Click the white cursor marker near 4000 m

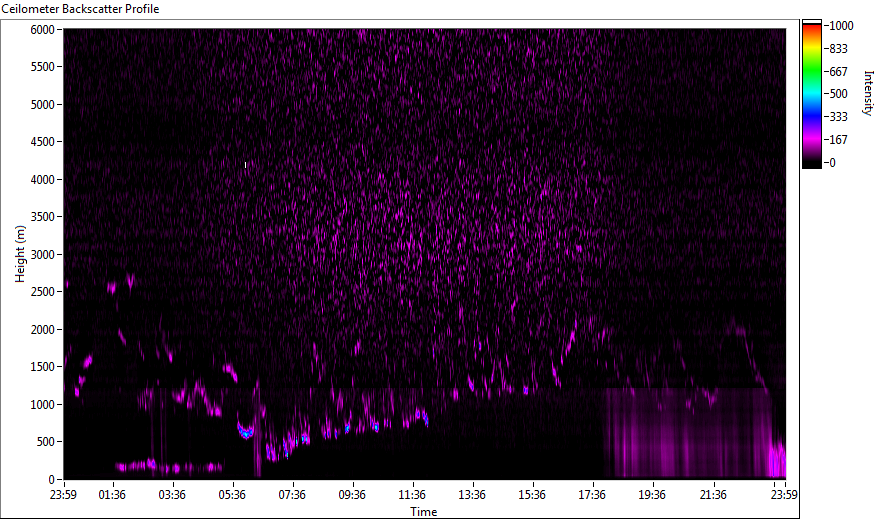point(245,165)
